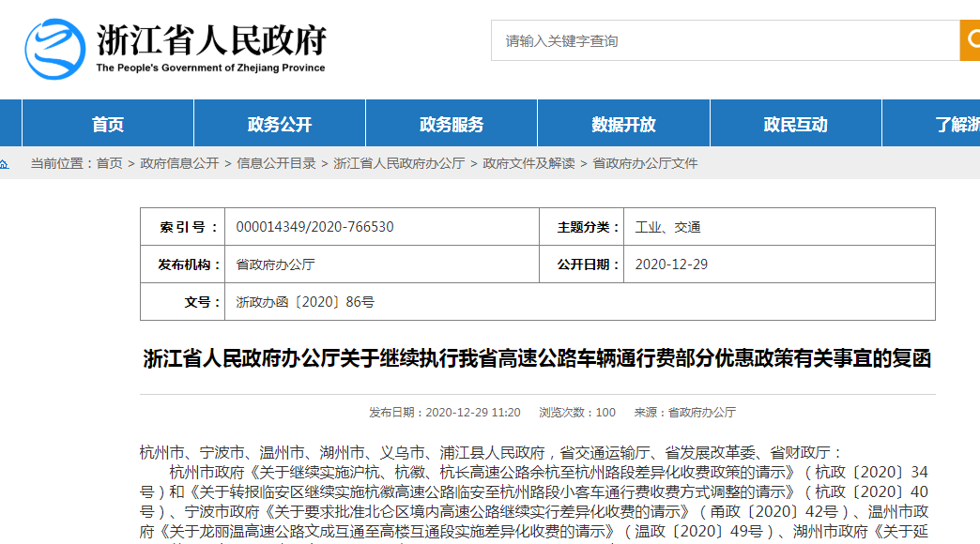Screen dimensions: 980x544
Task: Go to the 政务服务 navigation tab
Action: tap(452, 124)
